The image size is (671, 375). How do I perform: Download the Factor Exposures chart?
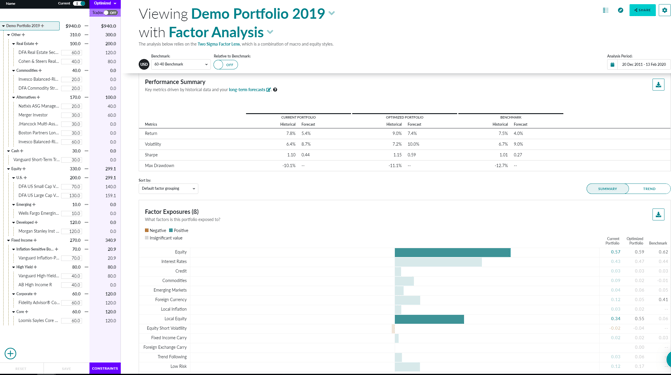[x=658, y=214]
